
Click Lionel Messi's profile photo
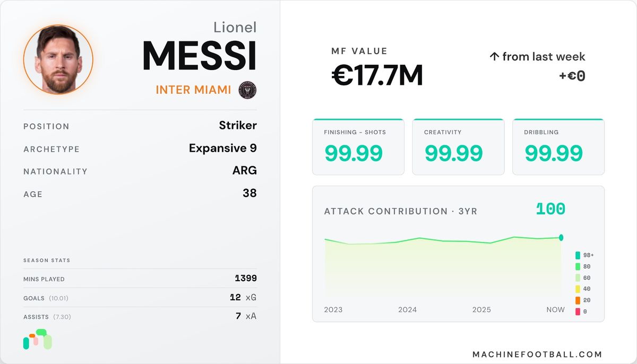(x=58, y=59)
